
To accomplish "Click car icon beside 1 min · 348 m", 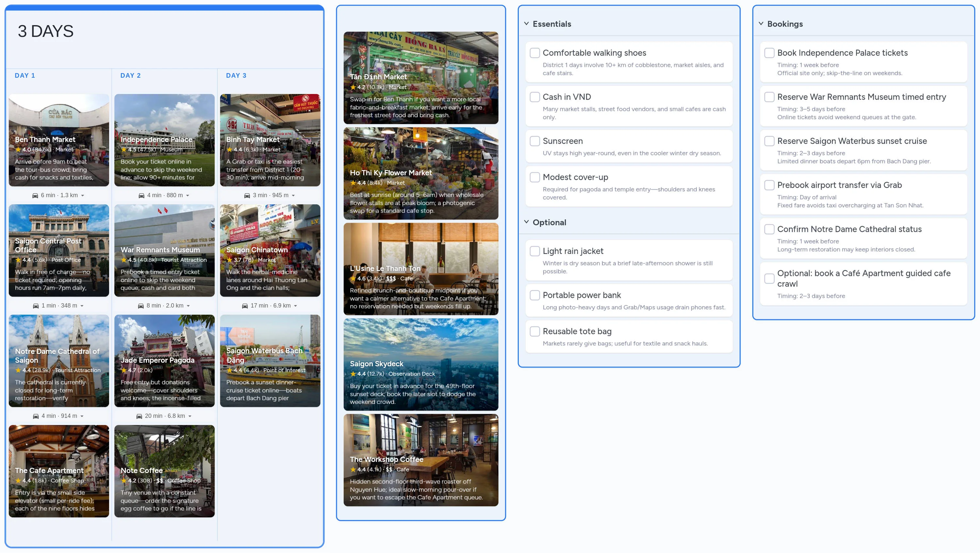I will [36, 306].
